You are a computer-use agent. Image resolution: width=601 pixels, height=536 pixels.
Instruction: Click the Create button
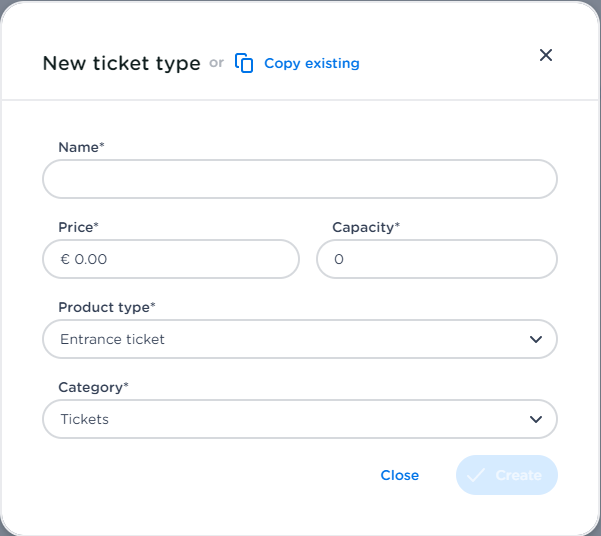507,475
